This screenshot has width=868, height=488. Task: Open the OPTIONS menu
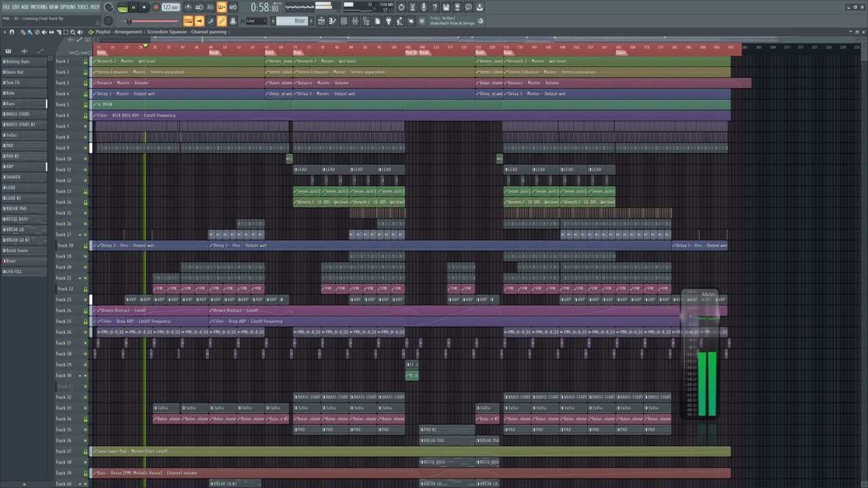[68, 7]
